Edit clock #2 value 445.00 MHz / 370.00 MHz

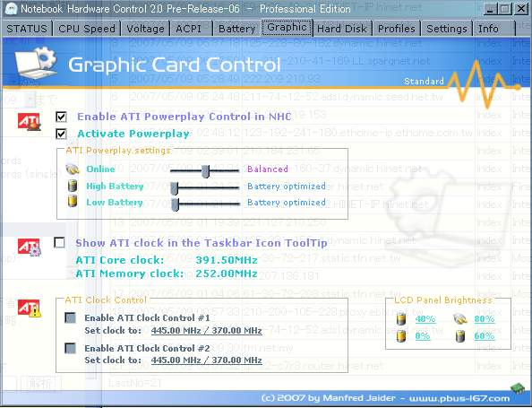point(206,360)
